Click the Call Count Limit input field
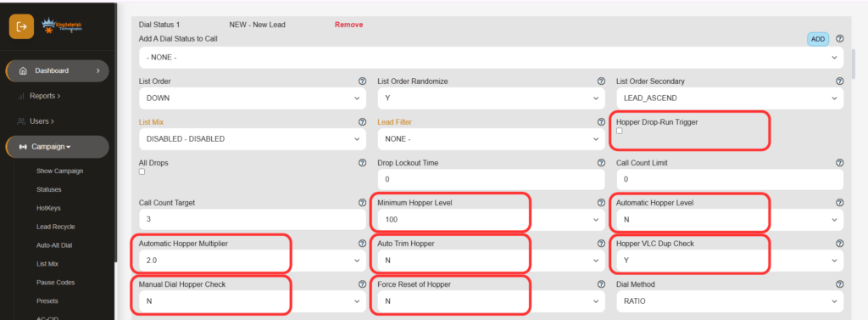The image size is (868, 320). pos(730,180)
